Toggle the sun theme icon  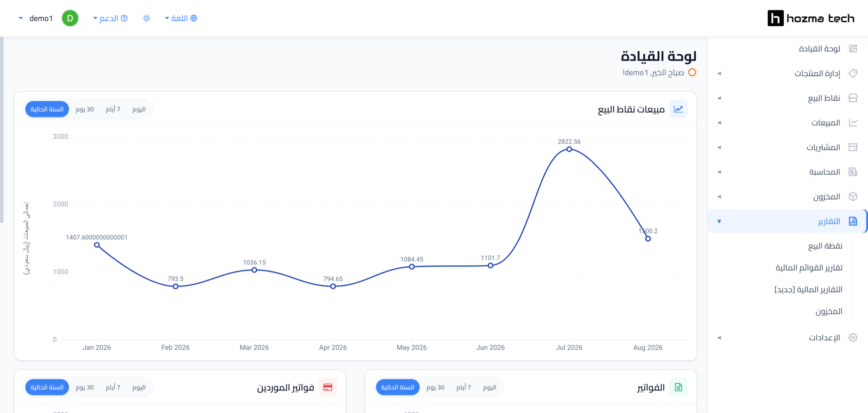pyautogui.click(x=146, y=18)
